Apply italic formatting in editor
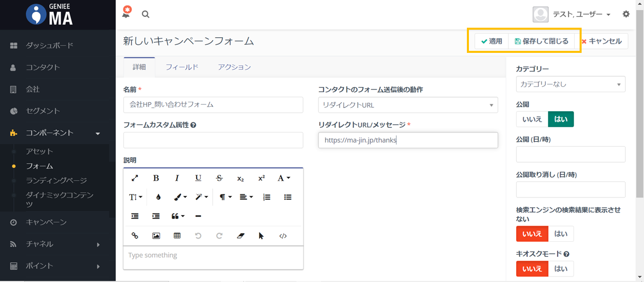644x282 pixels. [x=177, y=178]
